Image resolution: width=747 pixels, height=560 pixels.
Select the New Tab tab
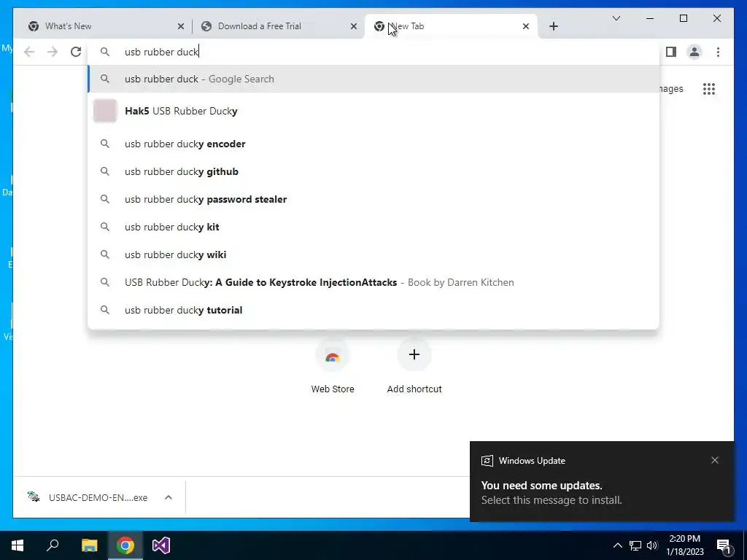coord(451,26)
